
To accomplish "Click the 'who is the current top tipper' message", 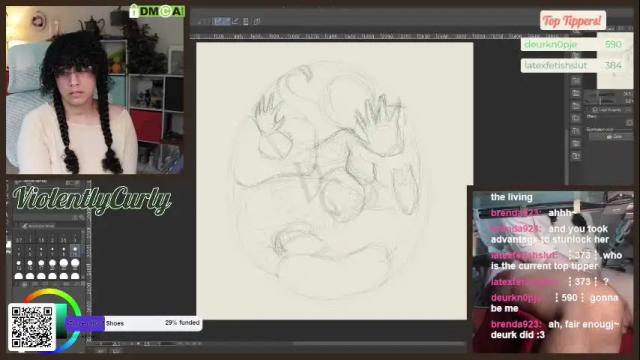I will [x=556, y=260].
